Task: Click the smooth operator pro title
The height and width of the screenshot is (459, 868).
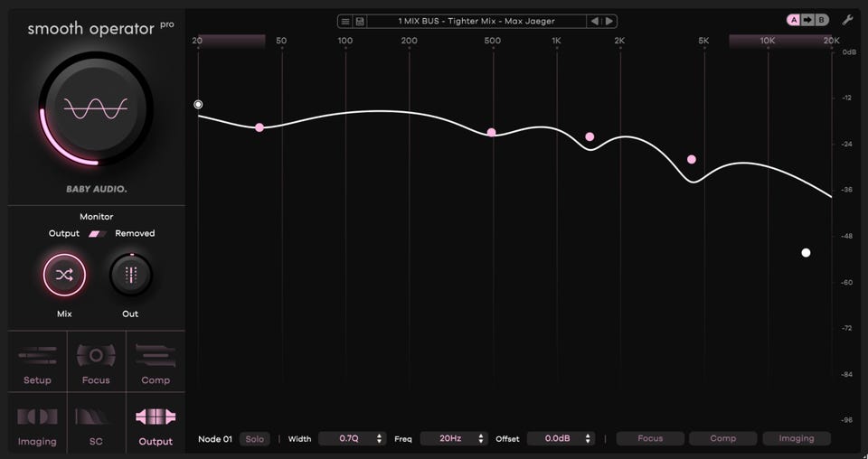Action: (x=100, y=29)
